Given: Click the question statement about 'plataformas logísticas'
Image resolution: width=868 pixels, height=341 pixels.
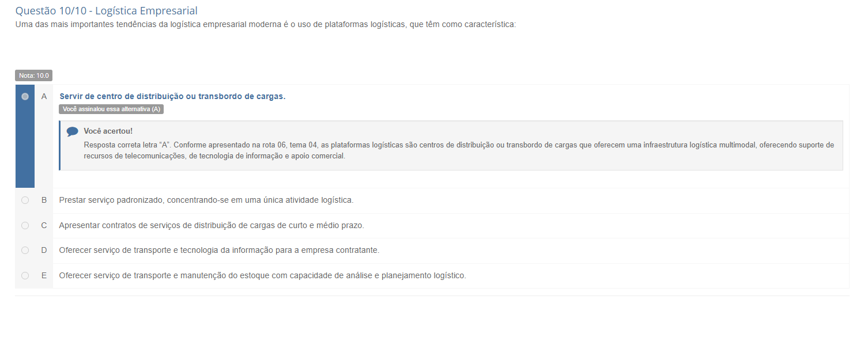Looking at the screenshot, I should [265, 25].
